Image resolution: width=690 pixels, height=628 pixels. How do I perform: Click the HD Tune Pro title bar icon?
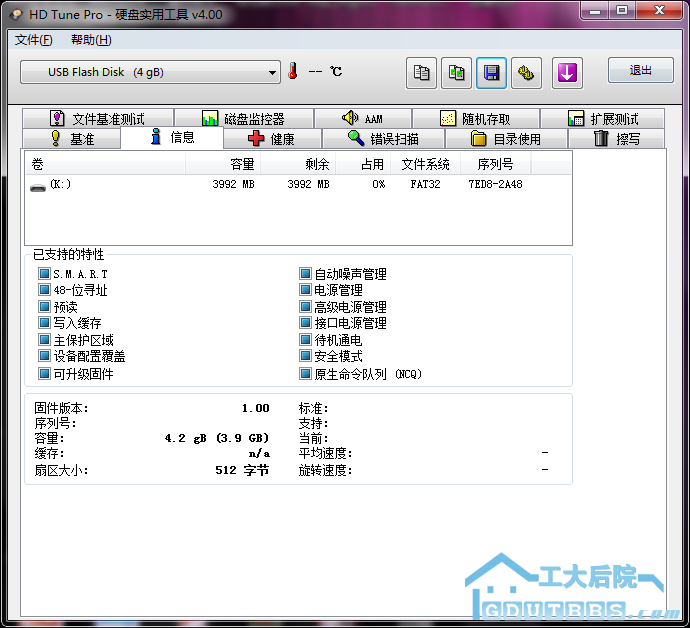(x=16, y=15)
